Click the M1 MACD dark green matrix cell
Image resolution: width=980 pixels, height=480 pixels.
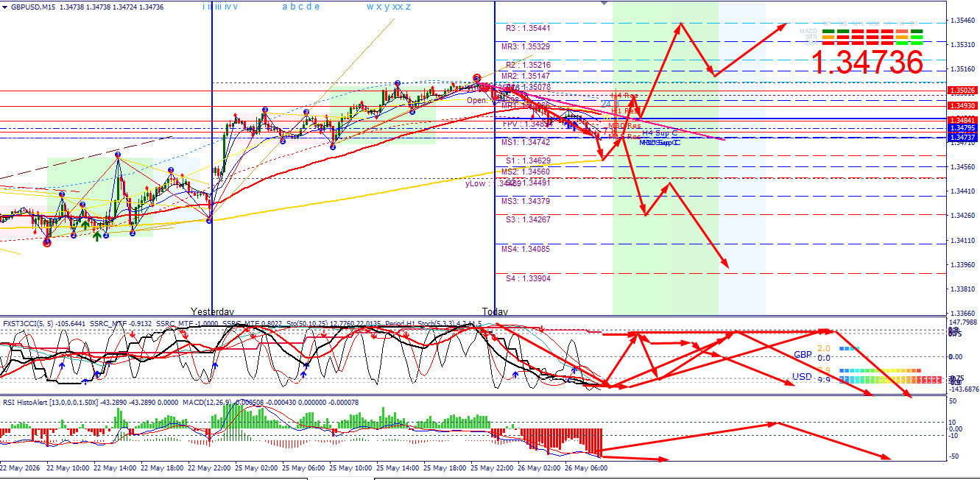(828, 31)
